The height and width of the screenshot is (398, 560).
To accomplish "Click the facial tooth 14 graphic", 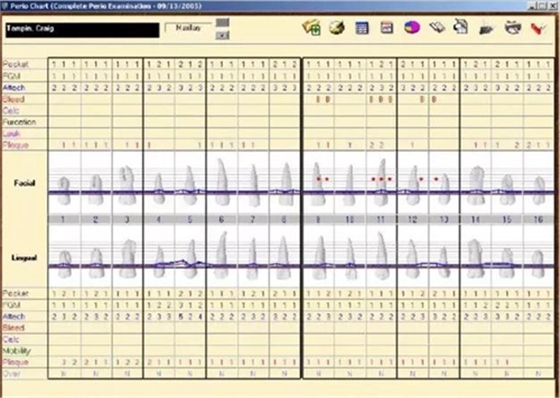I will click(476, 185).
